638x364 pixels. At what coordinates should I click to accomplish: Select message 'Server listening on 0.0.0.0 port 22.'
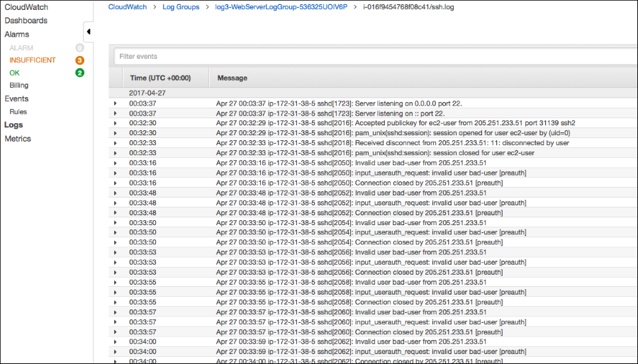[339, 103]
